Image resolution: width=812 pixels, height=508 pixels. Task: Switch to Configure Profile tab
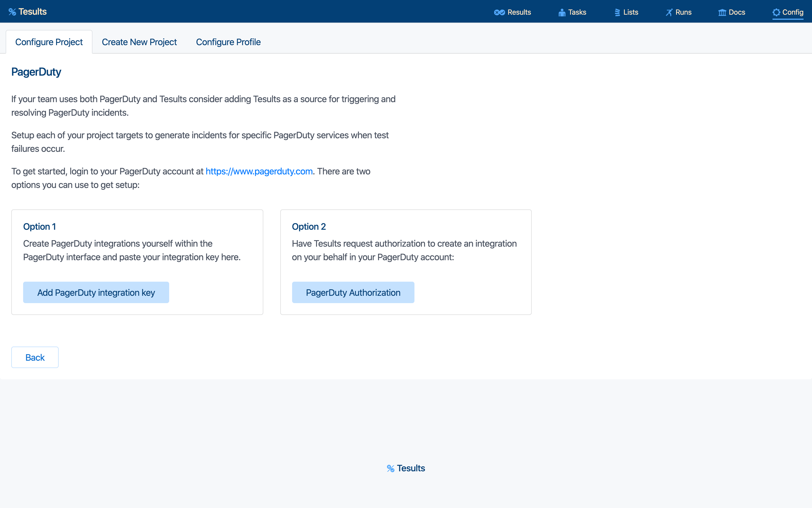tap(228, 42)
